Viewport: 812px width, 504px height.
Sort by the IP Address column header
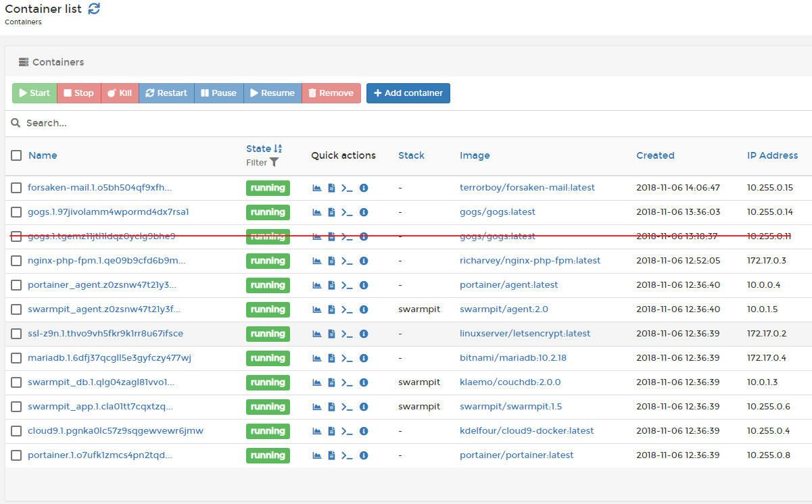click(772, 155)
